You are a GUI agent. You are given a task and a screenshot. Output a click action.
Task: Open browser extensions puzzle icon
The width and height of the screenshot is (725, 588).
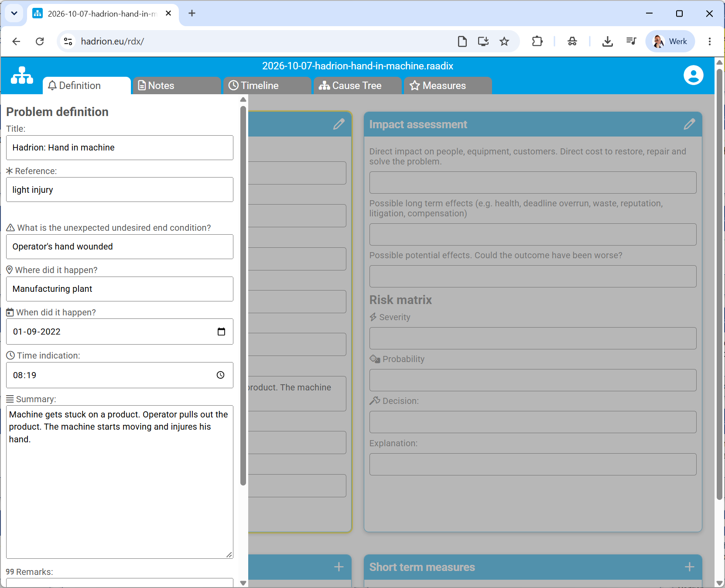click(x=537, y=41)
